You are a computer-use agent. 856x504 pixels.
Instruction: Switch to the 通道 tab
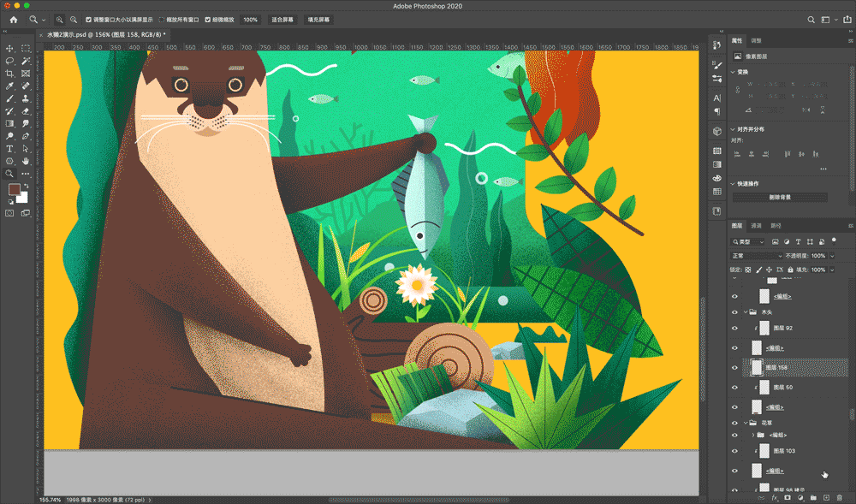(x=756, y=226)
